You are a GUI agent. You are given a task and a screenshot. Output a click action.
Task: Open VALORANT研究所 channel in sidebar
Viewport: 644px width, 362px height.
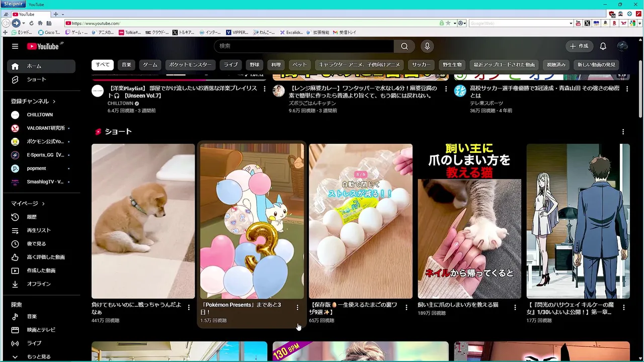[41, 128]
